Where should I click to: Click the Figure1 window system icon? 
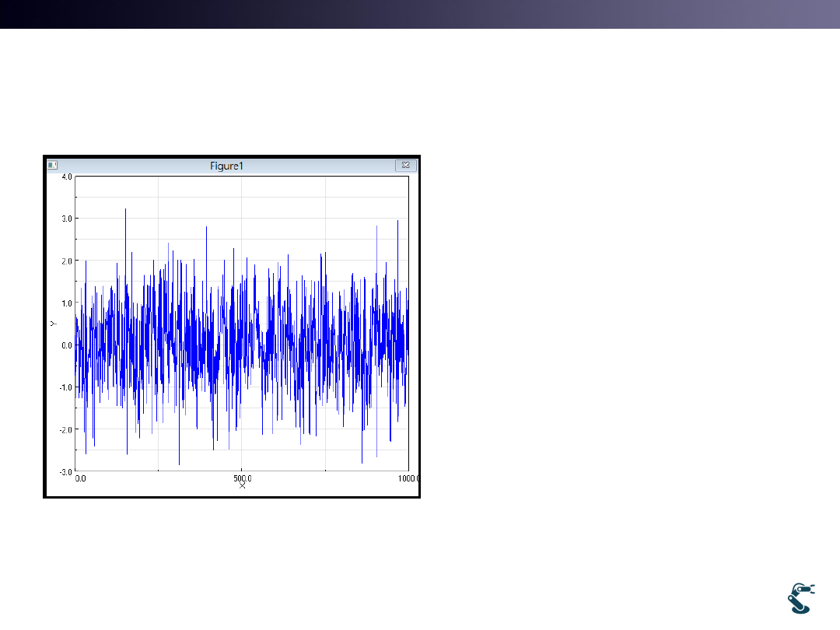[x=52, y=165]
